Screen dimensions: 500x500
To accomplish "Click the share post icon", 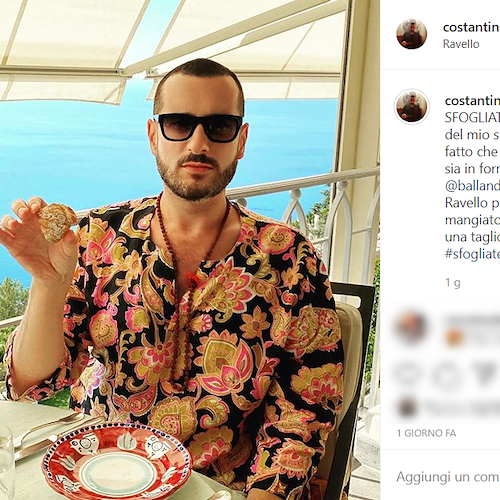I will tap(485, 375).
